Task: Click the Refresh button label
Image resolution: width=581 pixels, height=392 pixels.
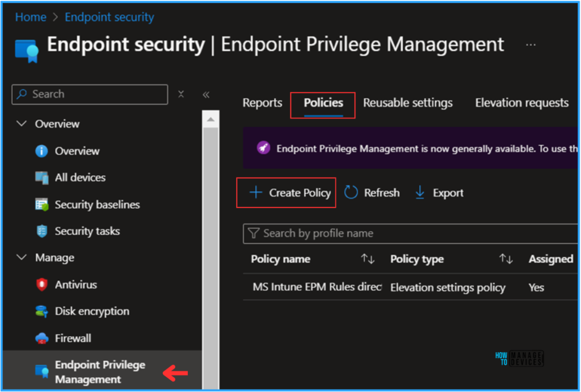Action: coord(382,193)
